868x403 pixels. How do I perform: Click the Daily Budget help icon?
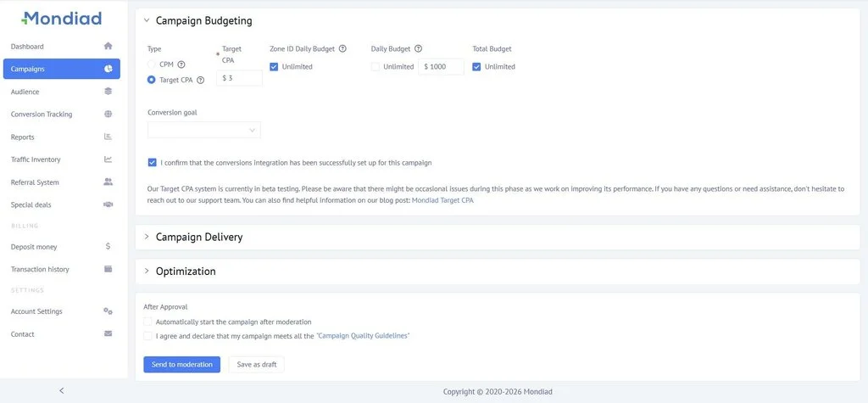click(x=419, y=48)
